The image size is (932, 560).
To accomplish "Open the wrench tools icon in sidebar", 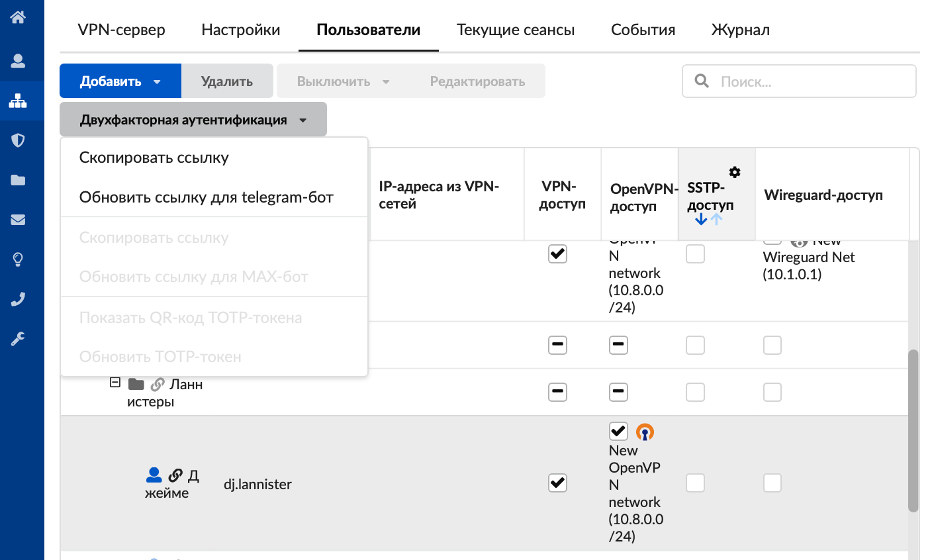I will click(18, 339).
